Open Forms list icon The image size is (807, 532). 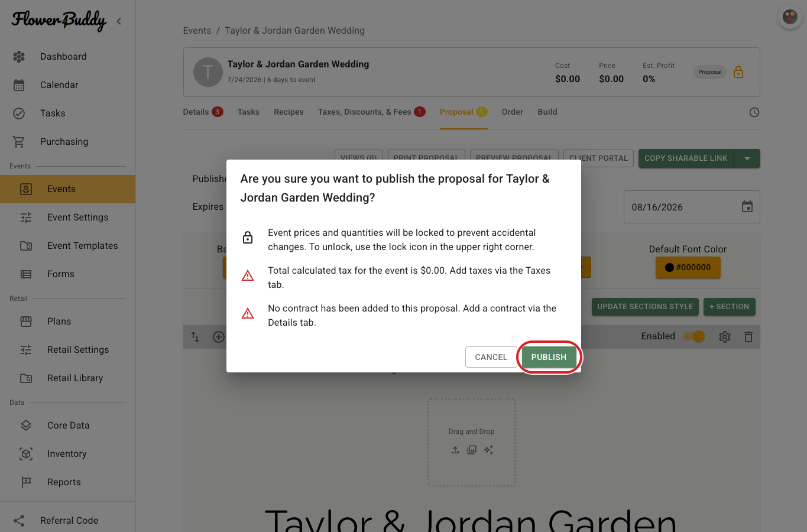tap(26, 274)
